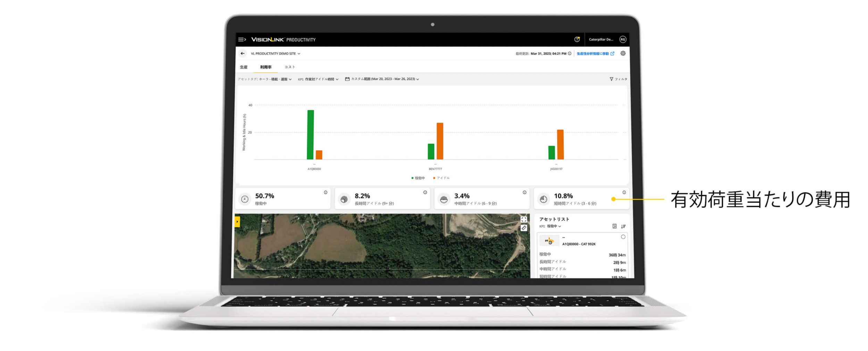The height and width of the screenshot is (351, 868).
Task: Switch to the 生産 tab
Action: pos(244,67)
